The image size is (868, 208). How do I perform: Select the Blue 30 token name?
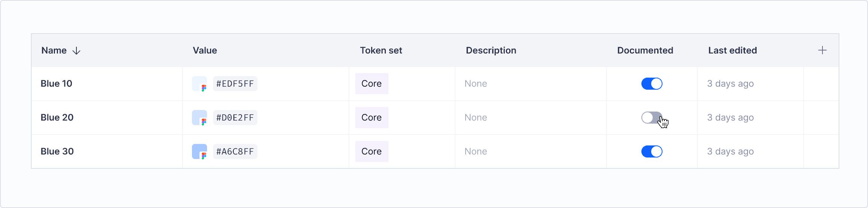click(x=57, y=151)
